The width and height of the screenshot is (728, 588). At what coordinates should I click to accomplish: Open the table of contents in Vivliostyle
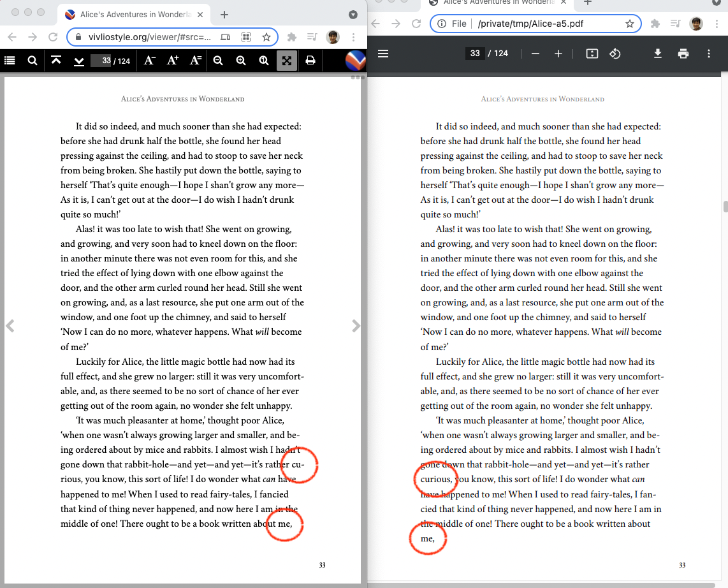pos(10,61)
